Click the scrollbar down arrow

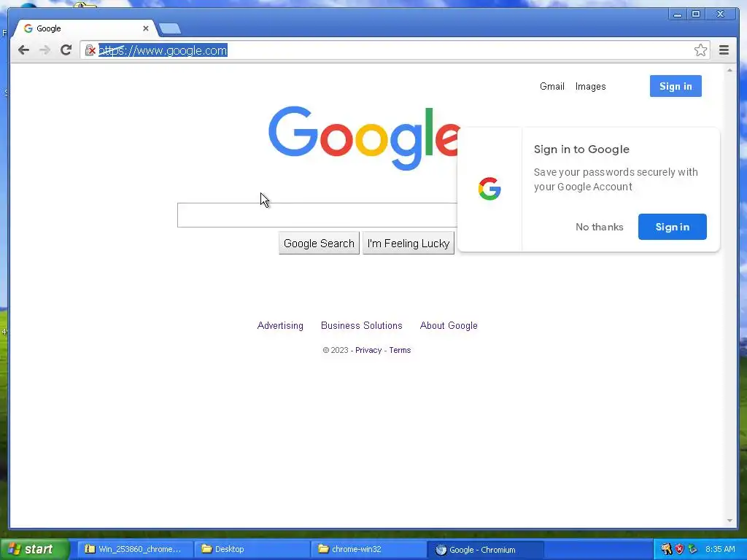(729, 521)
